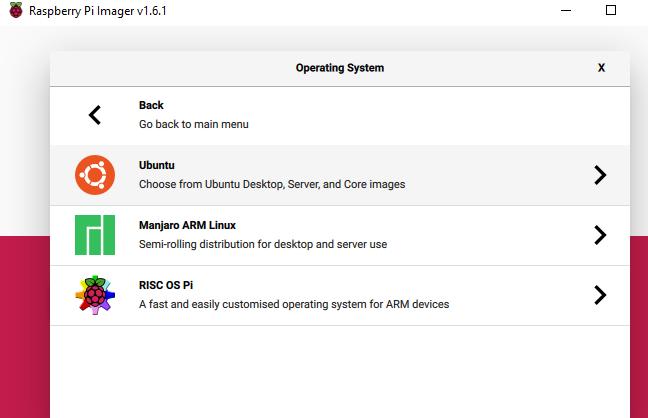The height and width of the screenshot is (418, 648).
Task: Click the Manjaro ARM Linux logo icon
Action: click(x=95, y=235)
